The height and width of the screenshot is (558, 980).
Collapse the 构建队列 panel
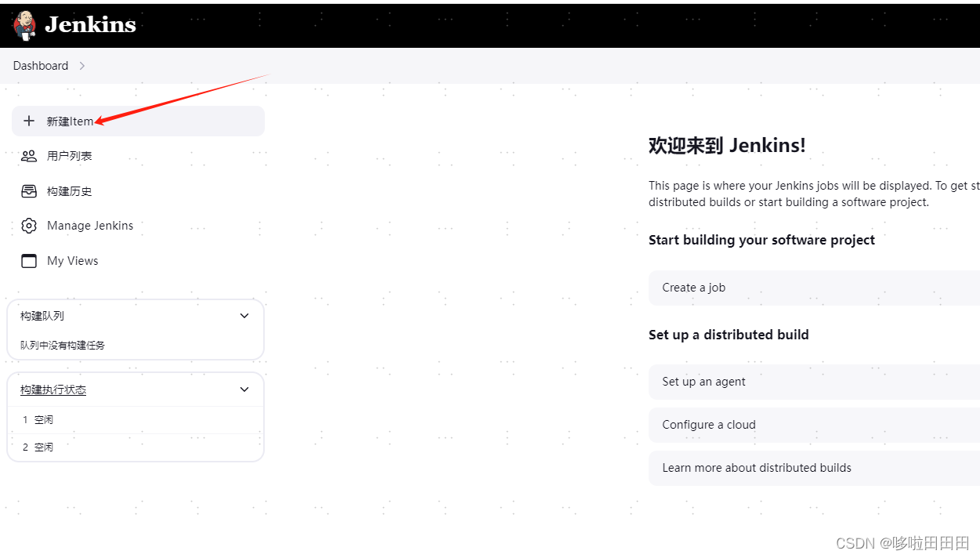pos(244,315)
